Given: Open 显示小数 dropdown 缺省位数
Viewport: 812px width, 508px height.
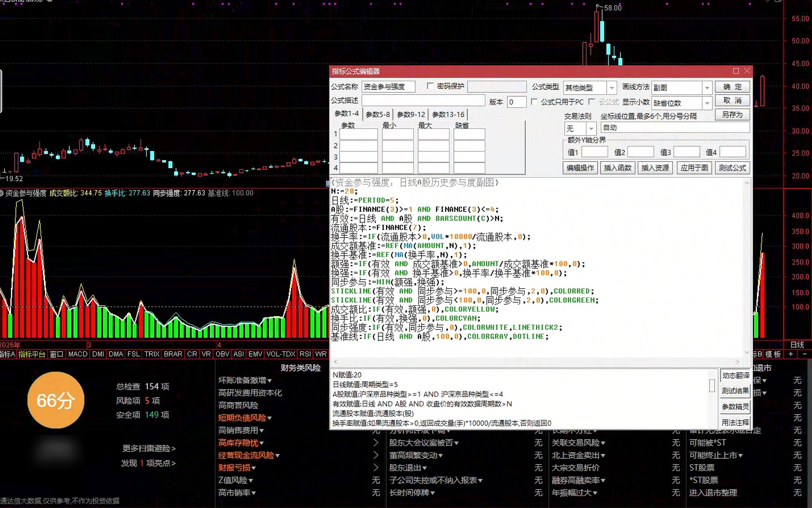Looking at the screenshot, I should [682, 103].
